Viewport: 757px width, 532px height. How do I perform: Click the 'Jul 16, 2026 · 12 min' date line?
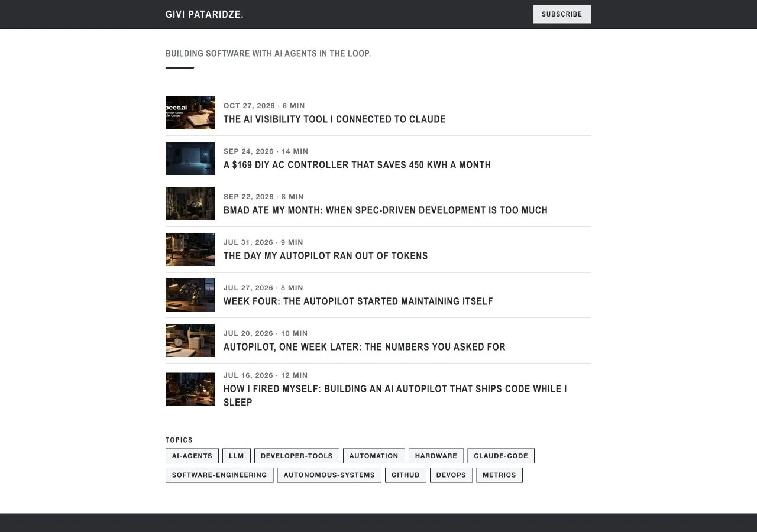click(x=266, y=375)
